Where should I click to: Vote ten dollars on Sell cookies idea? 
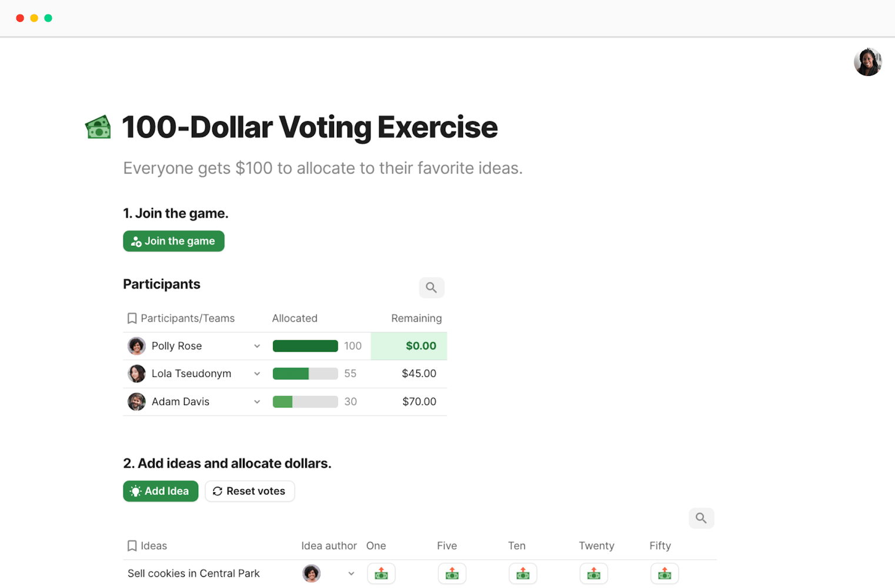(523, 573)
